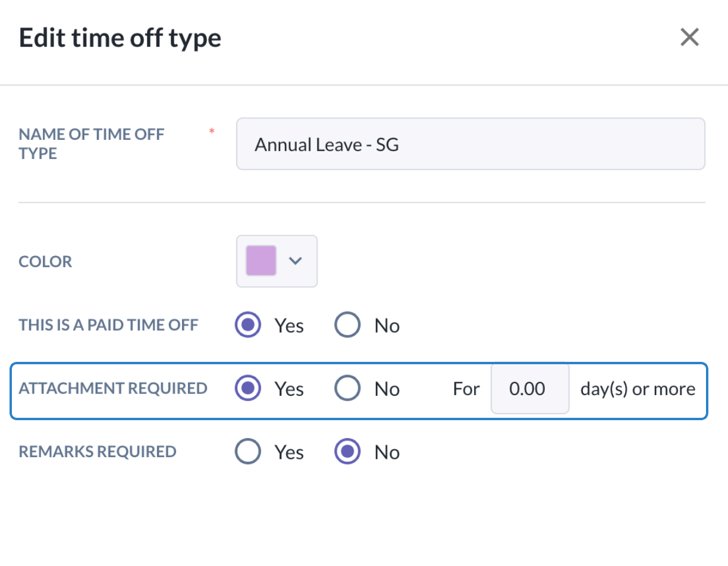Viewport: 728px width, 566px height.
Task: Select No for paid time off
Action: (348, 326)
